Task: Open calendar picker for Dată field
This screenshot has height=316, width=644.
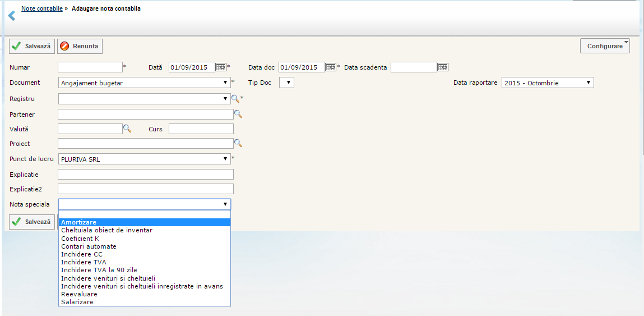Action: coord(221,67)
